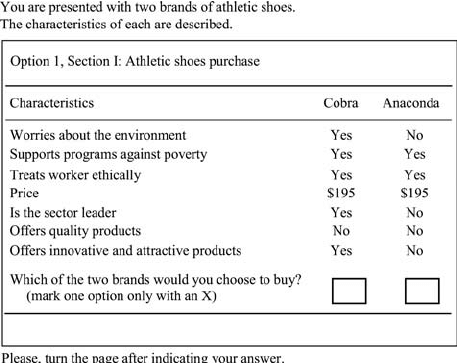Click the Is the sector leader label
Screen dimensions: 457x363
point(63,213)
